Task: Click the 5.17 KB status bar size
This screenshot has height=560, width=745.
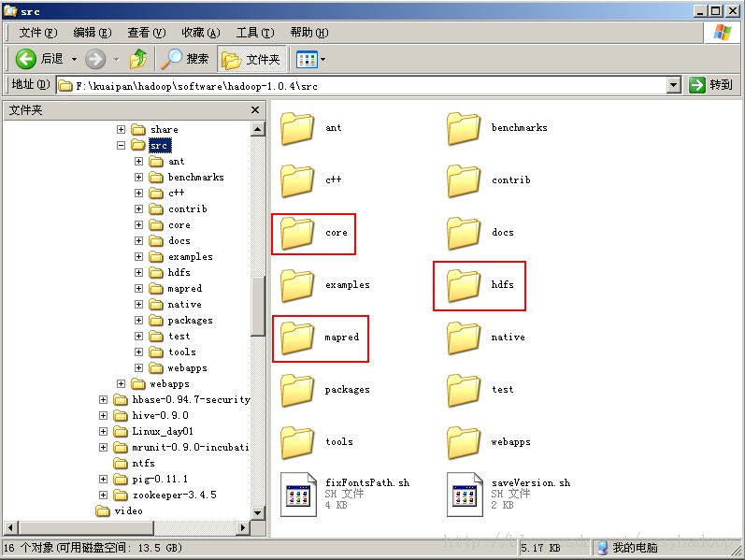Action: [540, 548]
